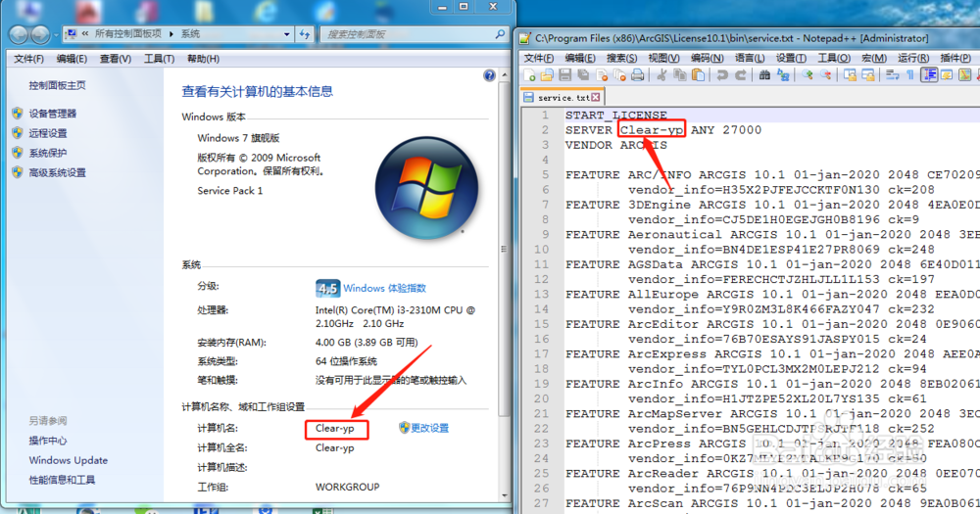Open the Windows 体验指数 link
This screenshot has width=980, height=514.
(x=384, y=288)
